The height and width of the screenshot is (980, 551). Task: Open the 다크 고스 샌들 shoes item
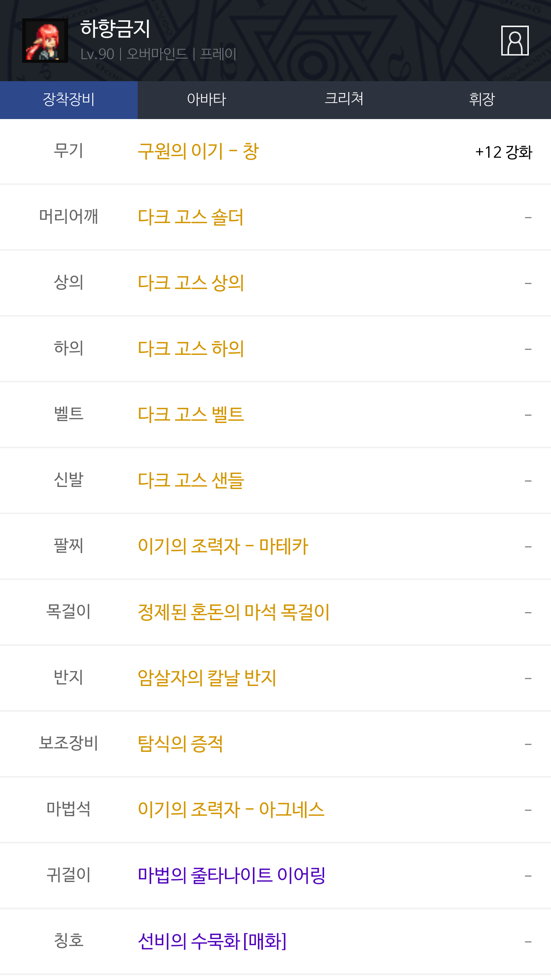pyautogui.click(x=191, y=481)
